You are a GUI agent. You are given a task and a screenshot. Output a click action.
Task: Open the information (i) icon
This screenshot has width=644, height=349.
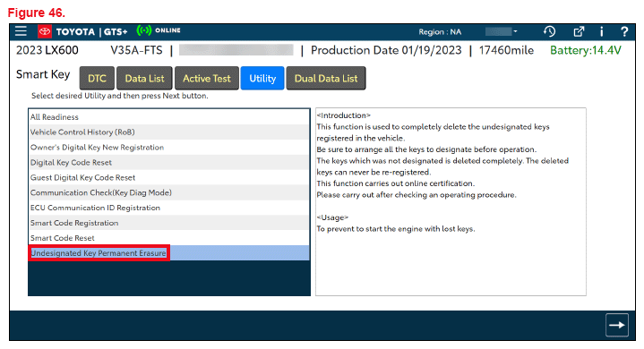[601, 31]
